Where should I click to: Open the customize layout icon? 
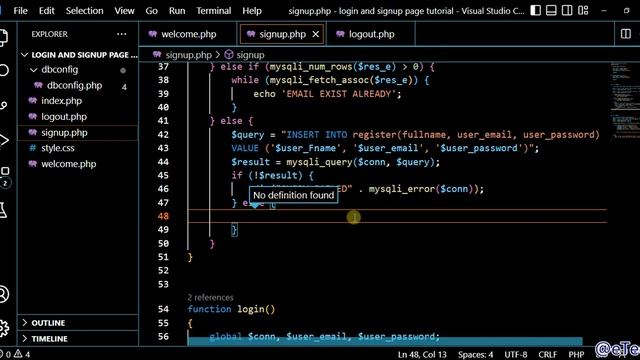coord(583,11)
